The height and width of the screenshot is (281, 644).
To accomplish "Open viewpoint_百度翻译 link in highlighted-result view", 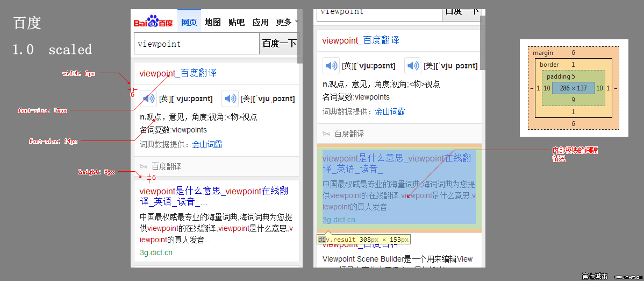I will pyautogui.click(x=361, y=40).
